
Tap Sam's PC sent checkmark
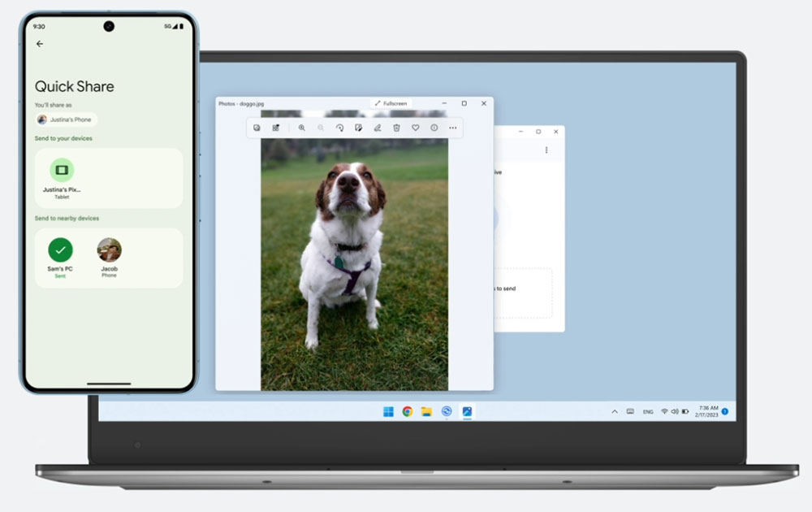pyautogui.click(x=61, y=249)
